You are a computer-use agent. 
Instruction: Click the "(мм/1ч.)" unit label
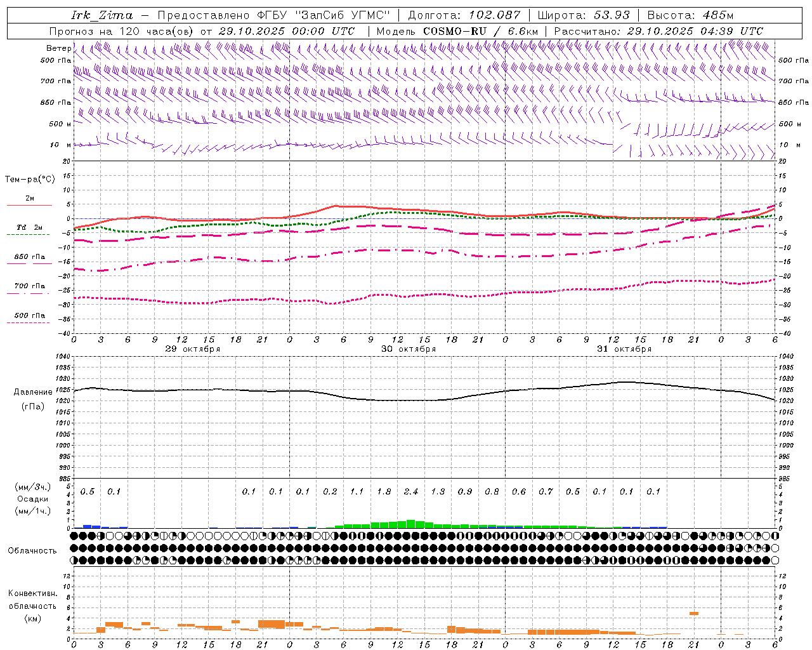(33, 511)
